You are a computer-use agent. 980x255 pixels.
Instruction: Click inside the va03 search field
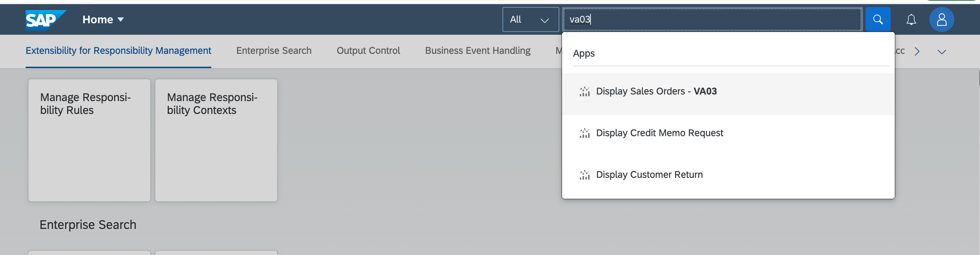pos(711,19)
